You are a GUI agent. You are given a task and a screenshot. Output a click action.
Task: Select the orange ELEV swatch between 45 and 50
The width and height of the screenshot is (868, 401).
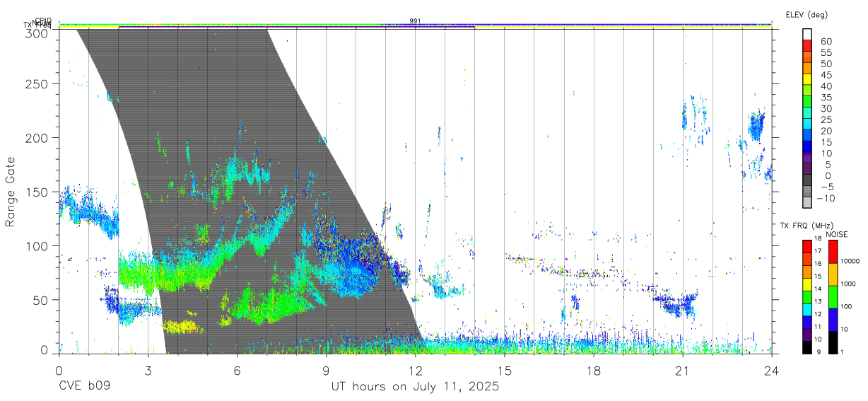click(807, 69)
